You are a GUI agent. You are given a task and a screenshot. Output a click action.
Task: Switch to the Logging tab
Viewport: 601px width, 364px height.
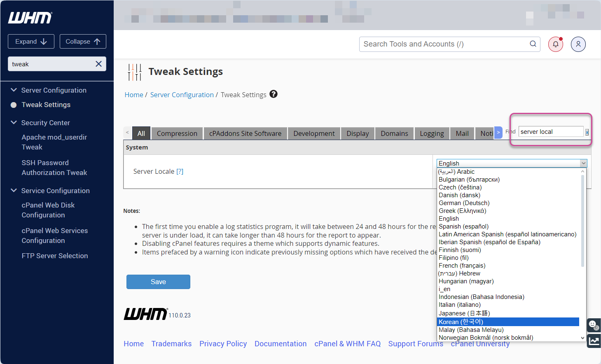432,133
